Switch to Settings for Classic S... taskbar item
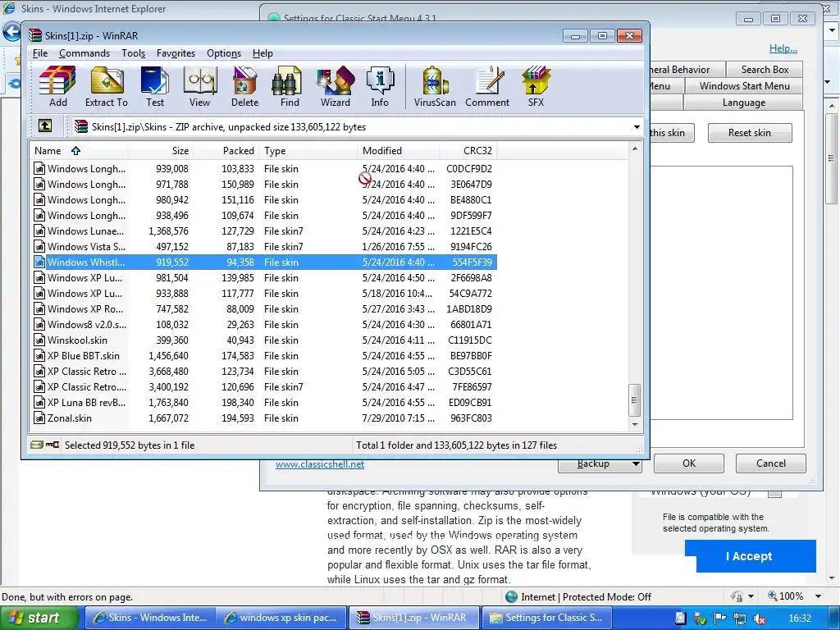This screenshot has height=630, width=840. coord(546,618)
